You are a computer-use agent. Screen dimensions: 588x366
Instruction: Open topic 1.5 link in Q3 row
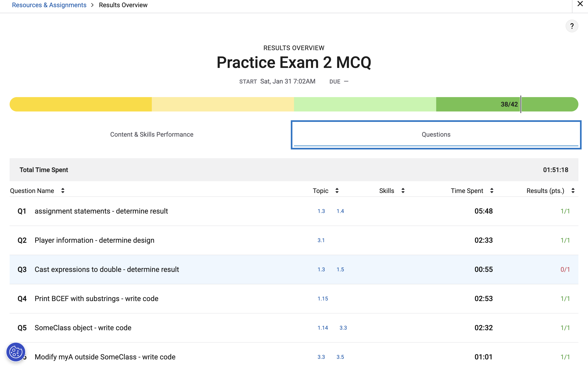pyautogui.click(x=340, y=270)
